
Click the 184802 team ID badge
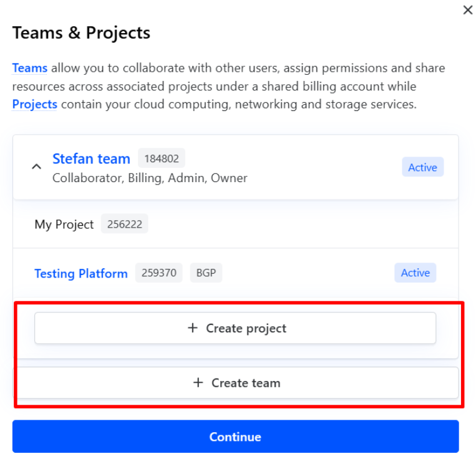pos(162,158)
